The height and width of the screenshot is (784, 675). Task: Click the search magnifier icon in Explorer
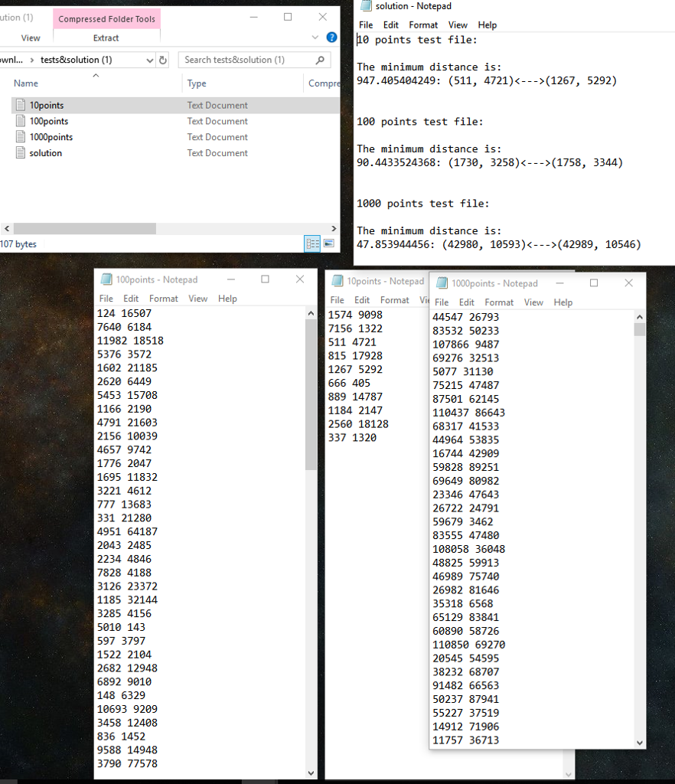click(x=320, y=60)
